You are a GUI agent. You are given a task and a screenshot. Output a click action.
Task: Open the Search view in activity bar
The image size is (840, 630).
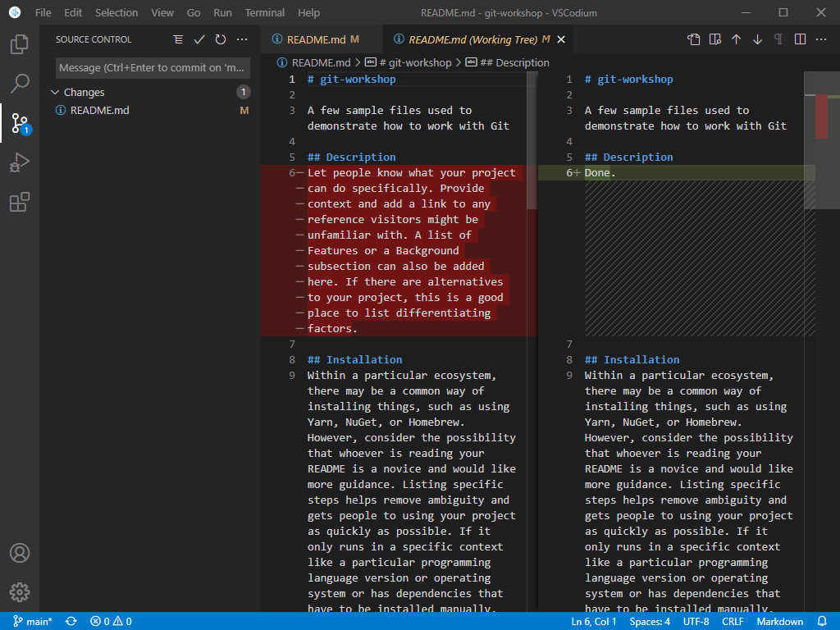coord(20,83)
